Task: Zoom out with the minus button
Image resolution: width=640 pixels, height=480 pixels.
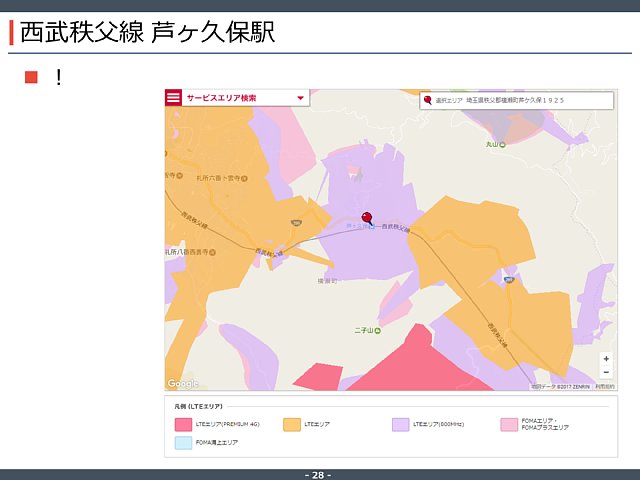Action: [x=606, y=372]
